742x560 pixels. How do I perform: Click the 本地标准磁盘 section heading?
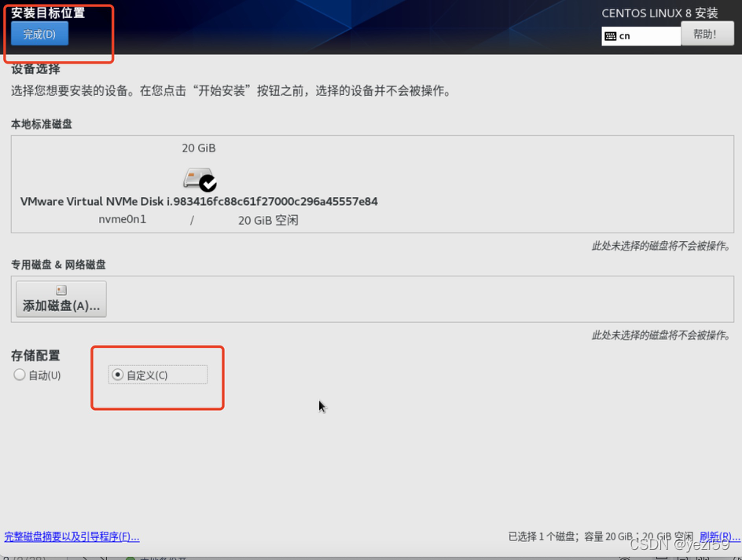click(42, 124)
